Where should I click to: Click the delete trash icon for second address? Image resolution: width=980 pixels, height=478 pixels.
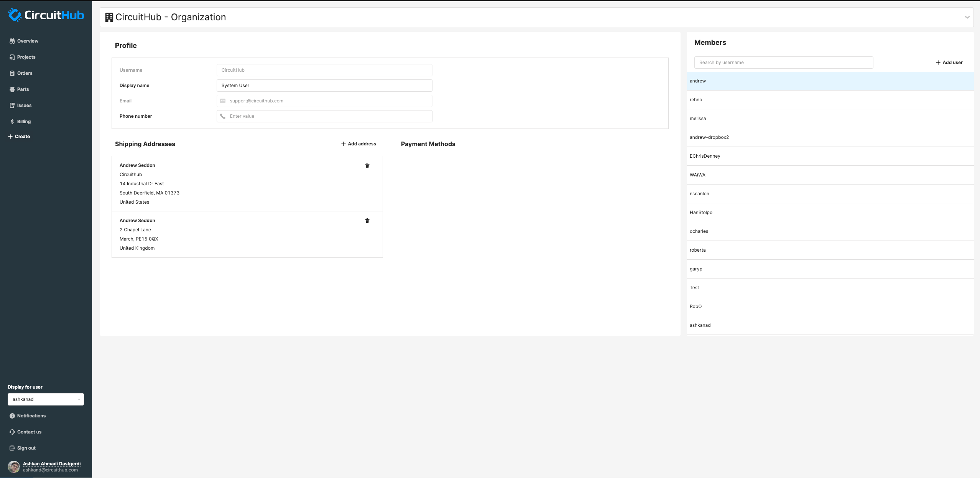pyautogui.click(x=367, y=221)
